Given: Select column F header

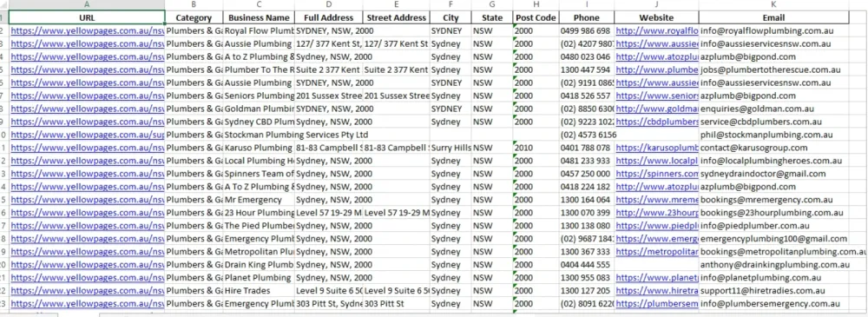Looking at the screenshot, I should (450, 4).
